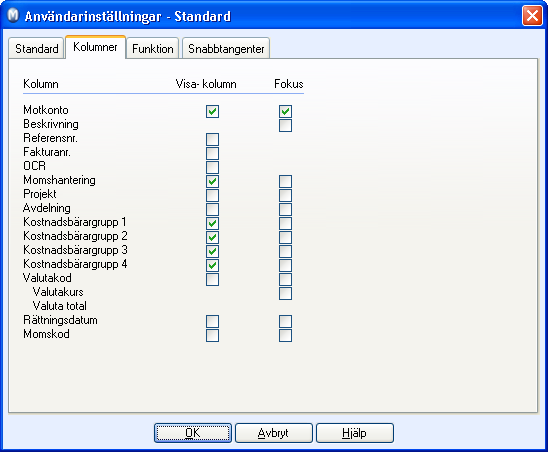Select the Kolumner tab
Image resolution: width=548 pixels, height=452 pixels.
pos(95,47)
